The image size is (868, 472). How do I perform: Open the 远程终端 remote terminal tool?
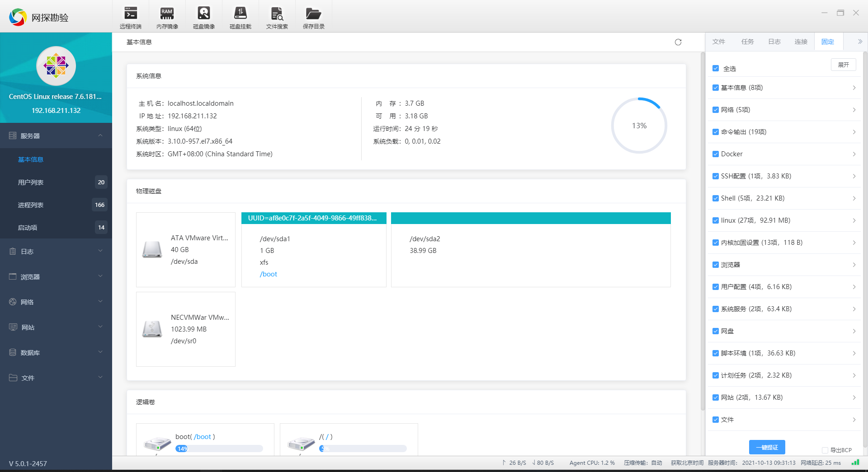tap(131, 17)
